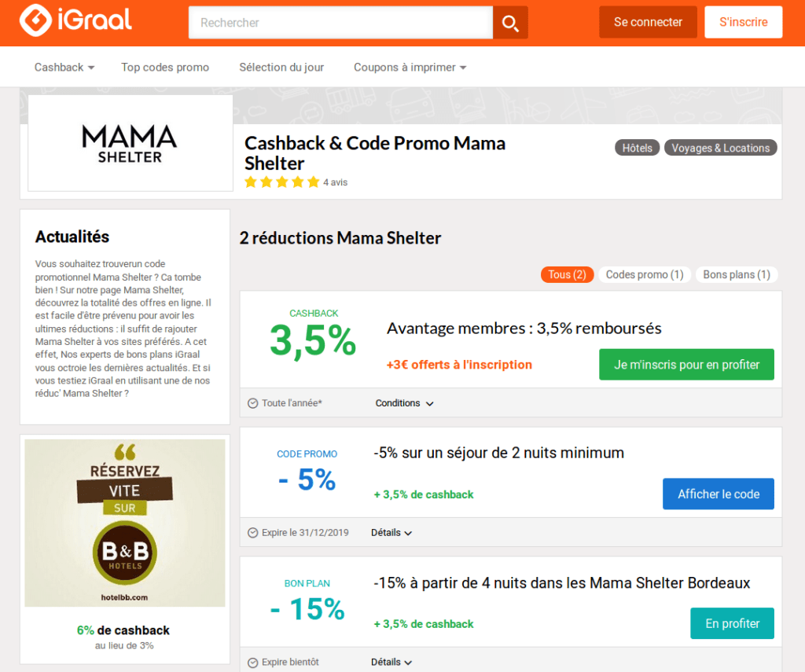Click Je m'inscris pour en profiter
Viewport: 805px width, 672px height.
pyautogui.click(x=686, y=365)
